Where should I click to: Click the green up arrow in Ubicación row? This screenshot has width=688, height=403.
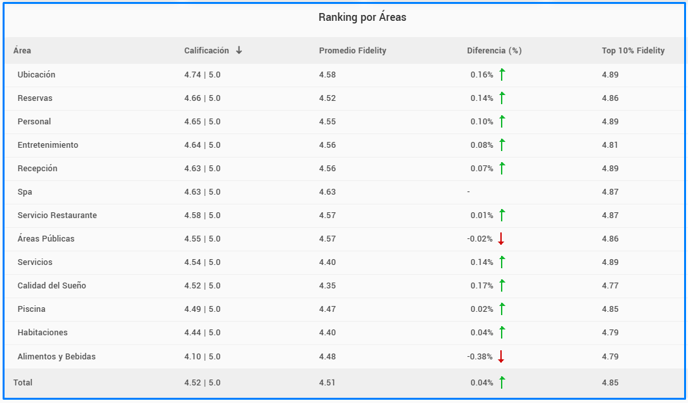coord(502,75)
